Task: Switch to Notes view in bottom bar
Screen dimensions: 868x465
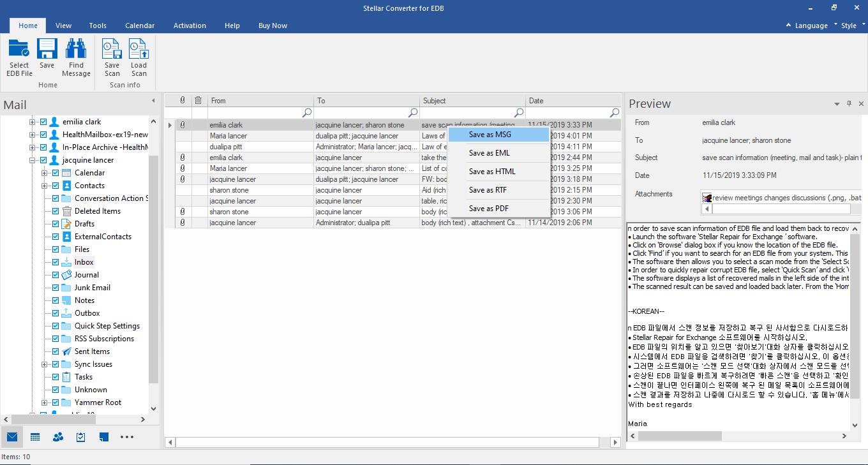Action: tap(104, 437)
